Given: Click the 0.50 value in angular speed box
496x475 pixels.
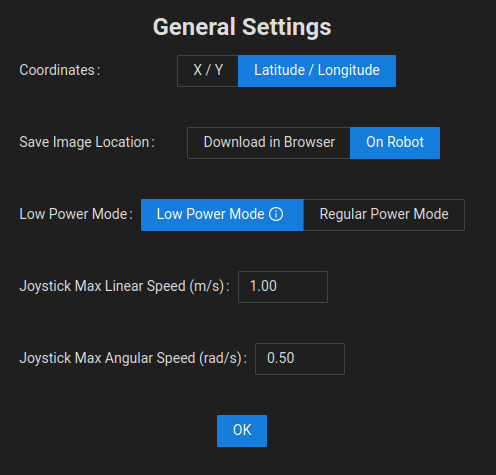Looking at the screenshot, I should [281, 358].
